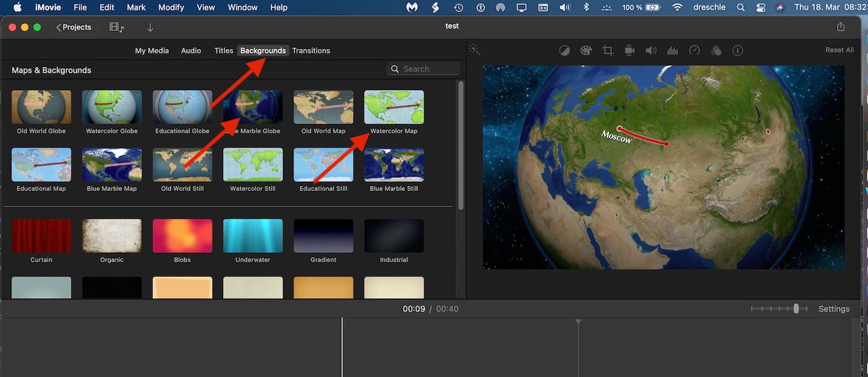Open the timeline Settings popover
This screenshot has height=377, width=868.
[834, 309]
